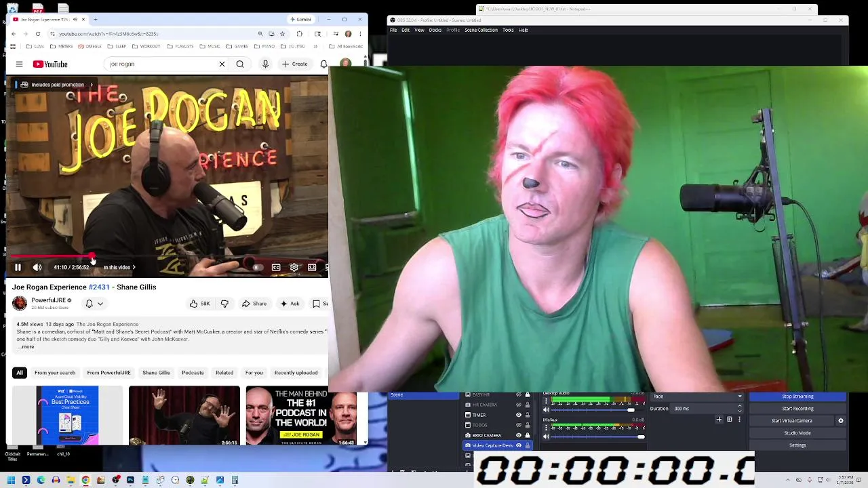Open YouTube player settings gear

(294, 268)
